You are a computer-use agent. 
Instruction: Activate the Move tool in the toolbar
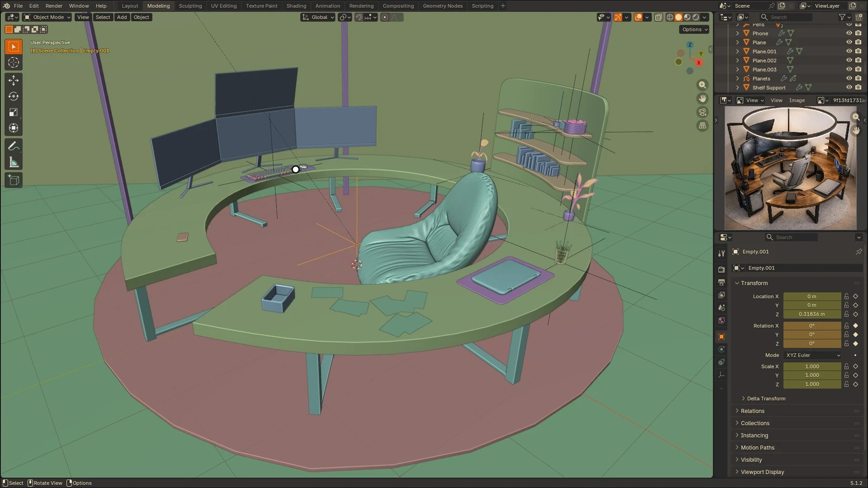click(x=14, y=80)
